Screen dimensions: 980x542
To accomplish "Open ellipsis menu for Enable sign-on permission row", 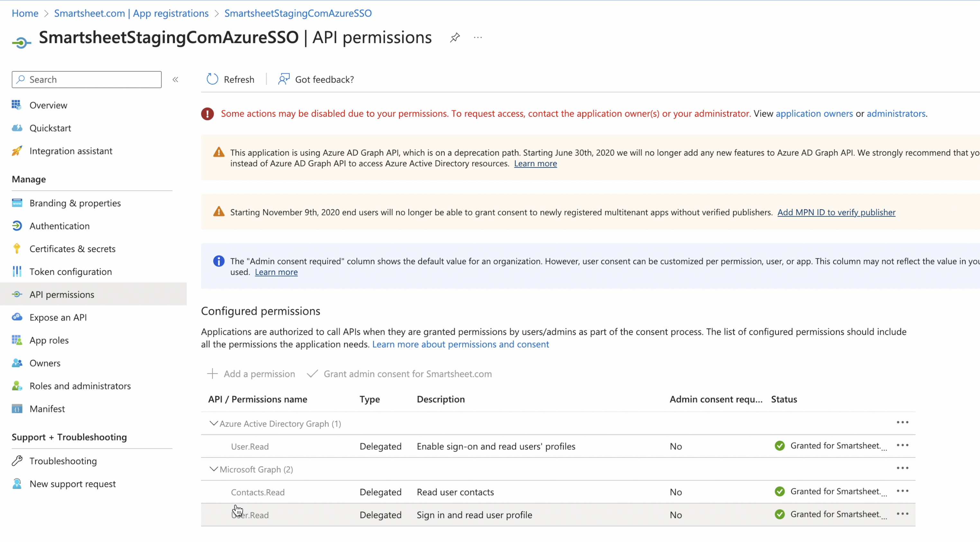I will tap(903, 445).
